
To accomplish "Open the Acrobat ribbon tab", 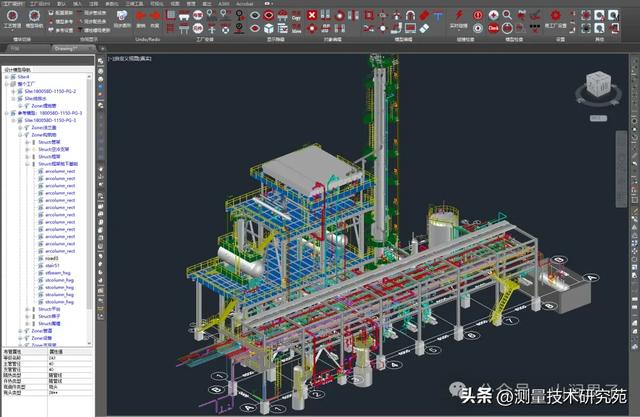I will pos(245,4).
